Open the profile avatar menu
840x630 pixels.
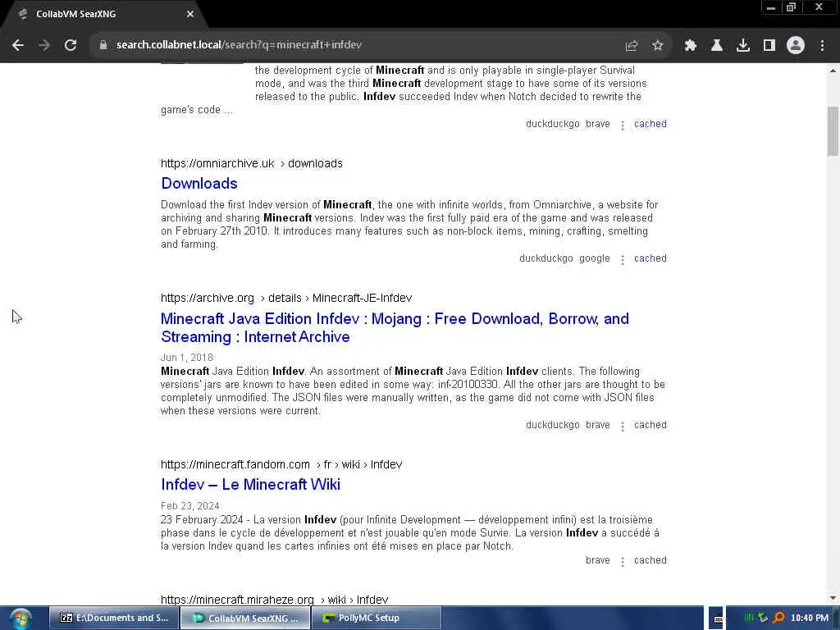pos(796,46)
